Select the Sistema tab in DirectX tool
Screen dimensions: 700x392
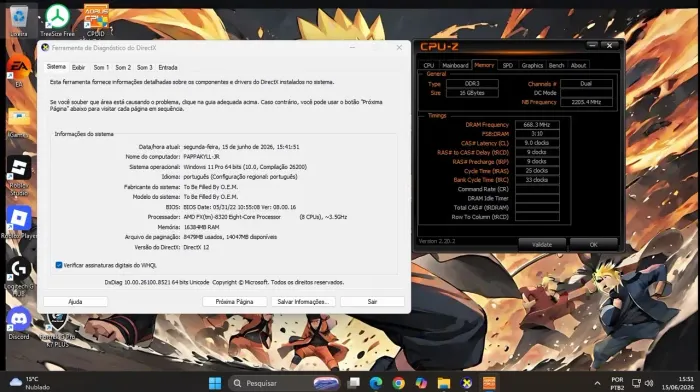tap(56, 67)
